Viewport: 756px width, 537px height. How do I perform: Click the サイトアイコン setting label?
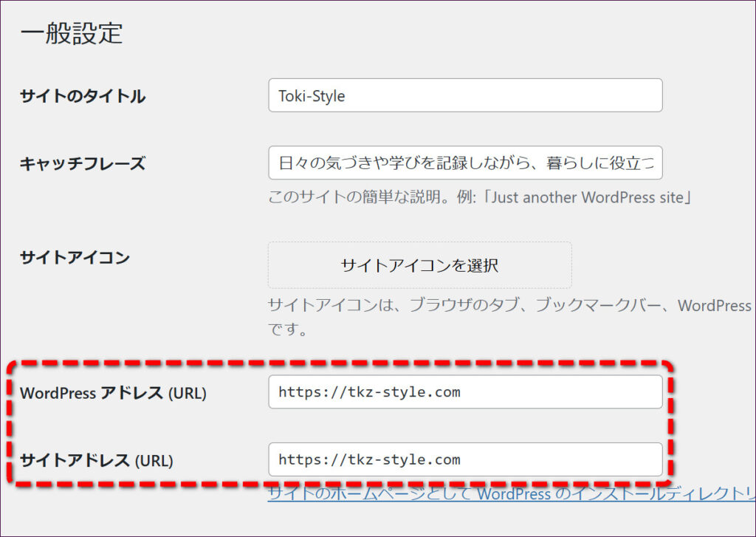pyautogui.click(x=75, y=258)
